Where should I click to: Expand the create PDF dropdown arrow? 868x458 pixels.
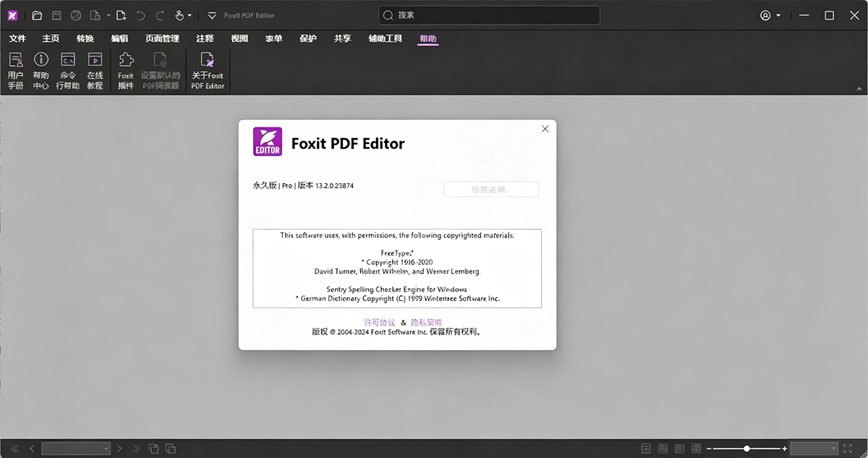109,15
